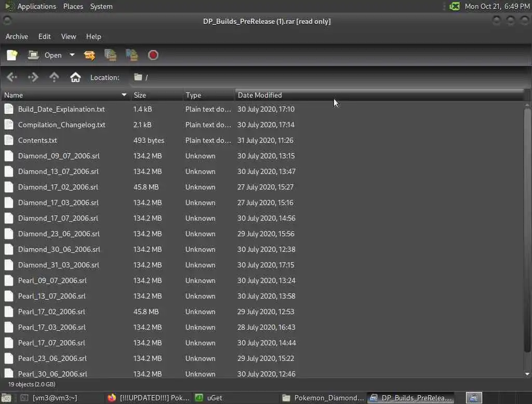Viewport: 532px width, 404px height.
Task: Open the Edit menu
Action: pos(45,36)
